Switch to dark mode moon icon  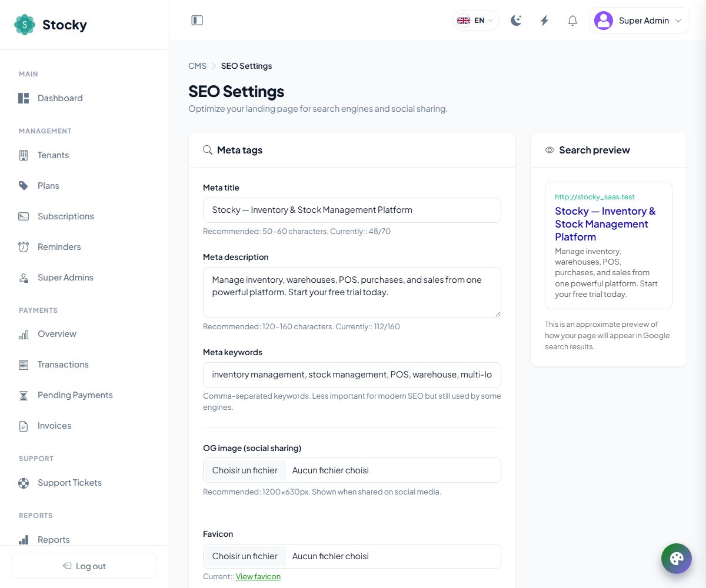tap(516, 21)
